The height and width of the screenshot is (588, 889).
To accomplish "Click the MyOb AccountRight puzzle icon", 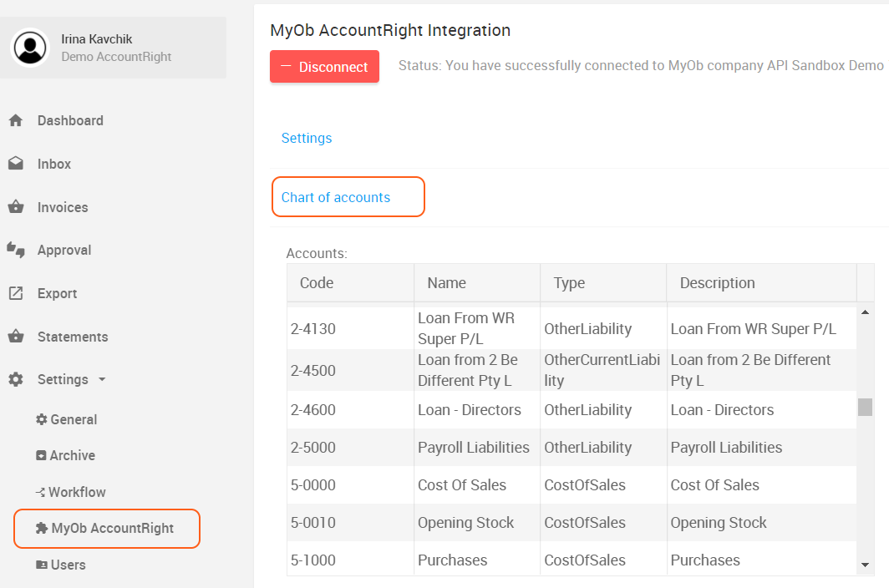I will click(x=42, y=529).
